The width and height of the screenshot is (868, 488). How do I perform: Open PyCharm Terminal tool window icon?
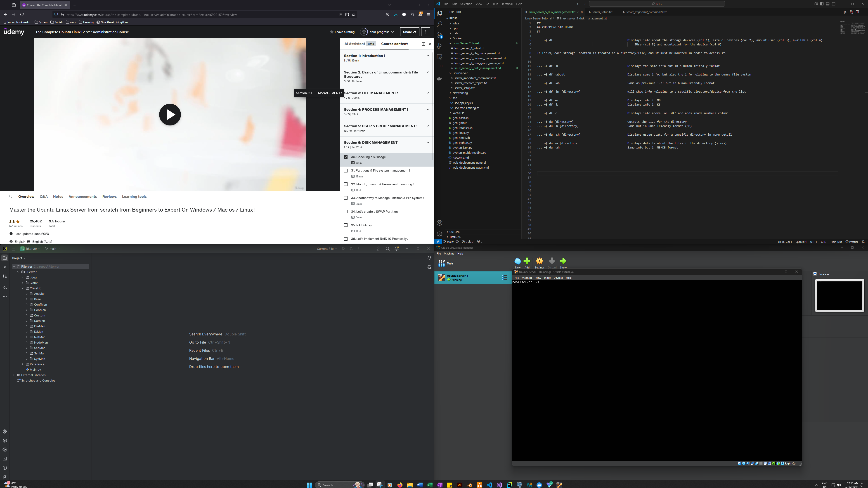(5, 459)
